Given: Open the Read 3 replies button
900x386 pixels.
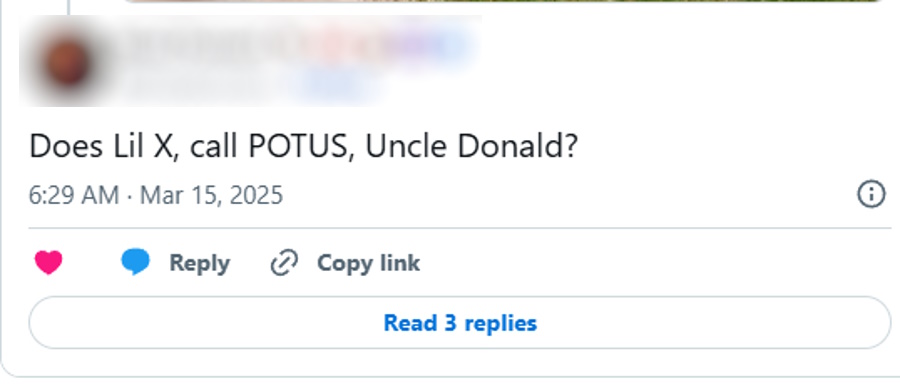Looking at the screenshot, I should 460,323.
